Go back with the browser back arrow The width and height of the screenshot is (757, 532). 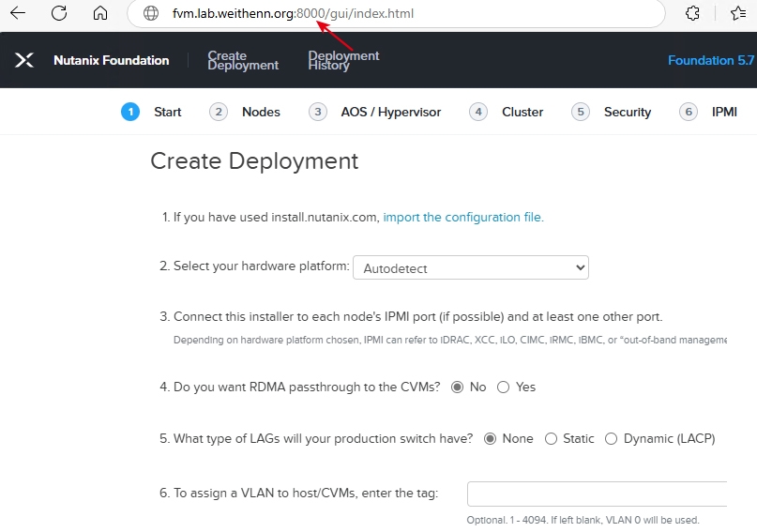18,13
